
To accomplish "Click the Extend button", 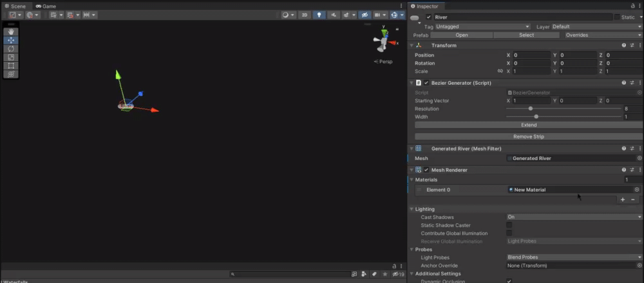I will click(x=528, y=125).
